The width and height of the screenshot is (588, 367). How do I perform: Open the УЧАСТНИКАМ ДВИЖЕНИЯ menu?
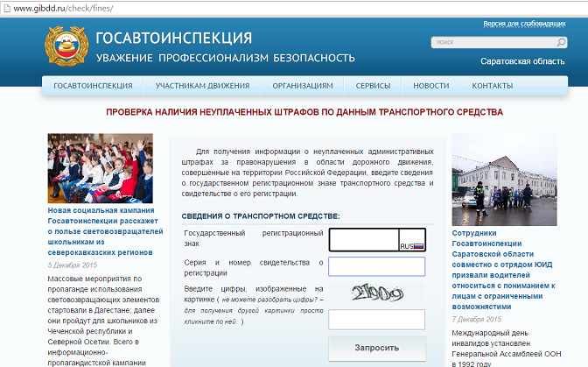point(202,86)
